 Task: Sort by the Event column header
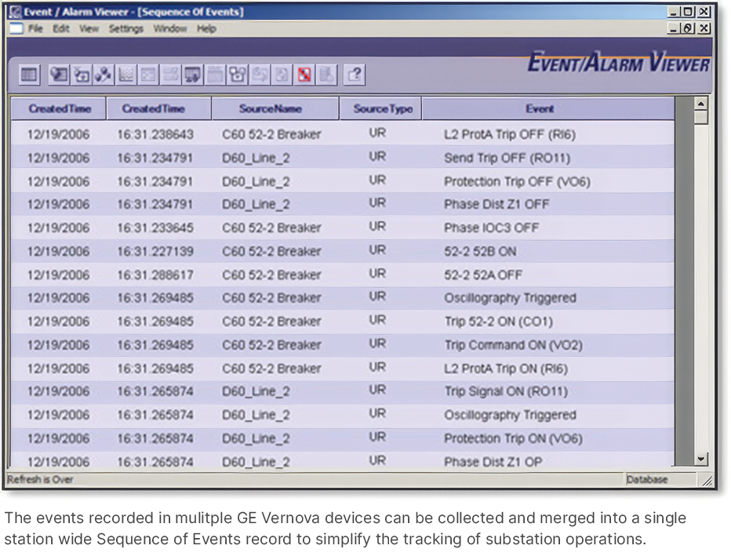pos(548,109)
